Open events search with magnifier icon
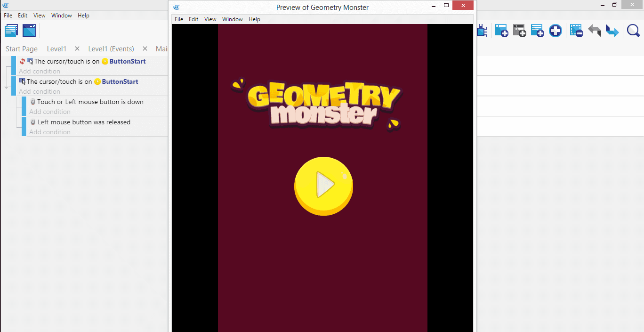 [x=633, y=31]
